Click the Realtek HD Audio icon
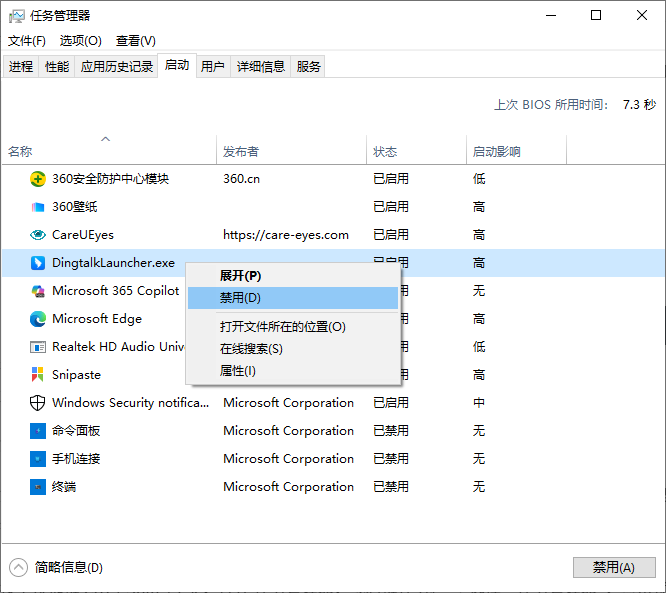666x593 pixels. (38, 347)
